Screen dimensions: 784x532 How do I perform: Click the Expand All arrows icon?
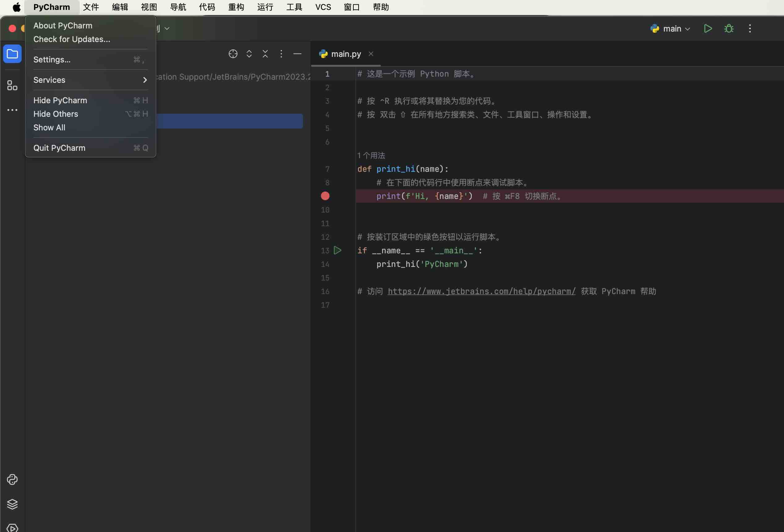pos(249,54)
